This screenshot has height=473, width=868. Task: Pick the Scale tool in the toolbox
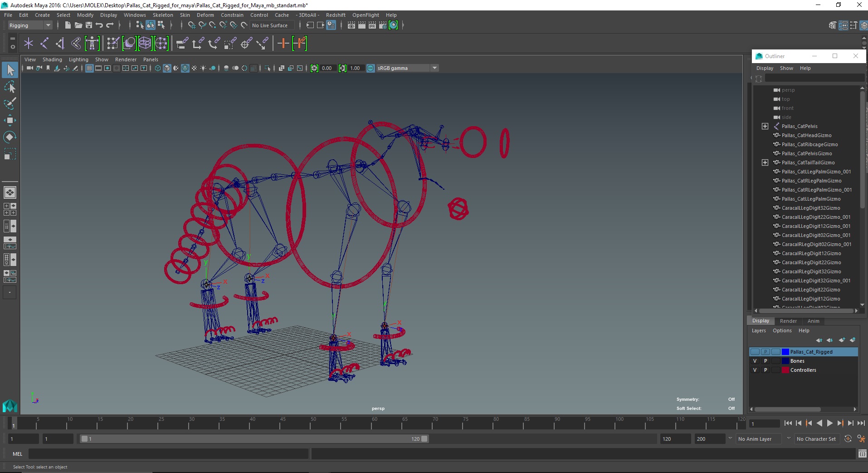[x=10, y=154]
